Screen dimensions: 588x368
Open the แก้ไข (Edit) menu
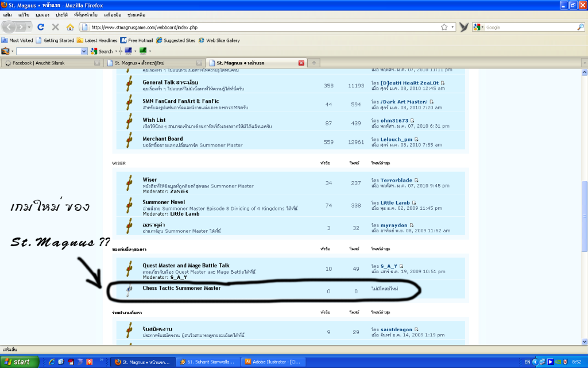tap(24, 14)
